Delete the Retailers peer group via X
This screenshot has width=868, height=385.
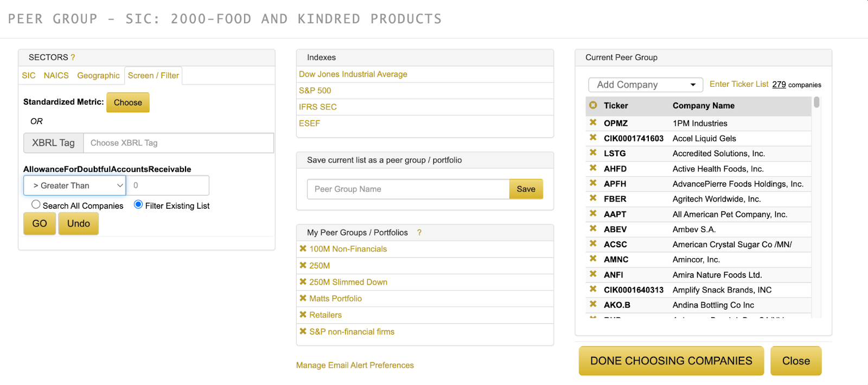click(303, 315)
